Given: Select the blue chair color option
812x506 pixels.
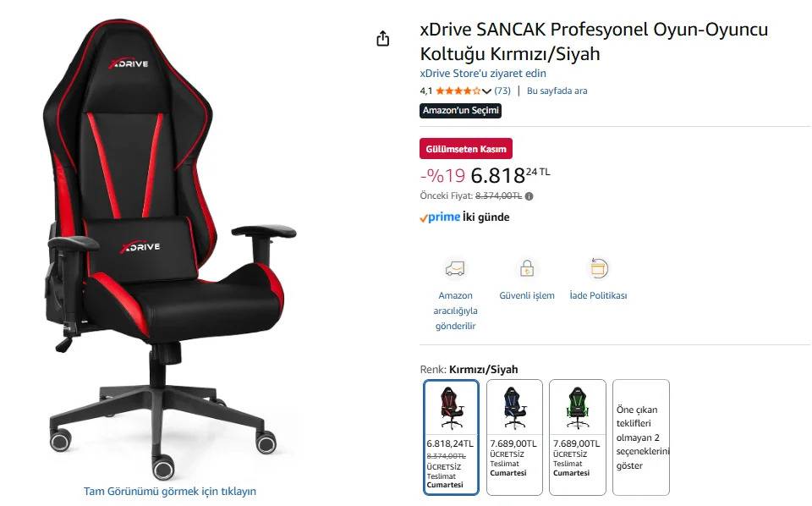Looking at the screenshot, I should pyautogui.click(x=514, y=437).
